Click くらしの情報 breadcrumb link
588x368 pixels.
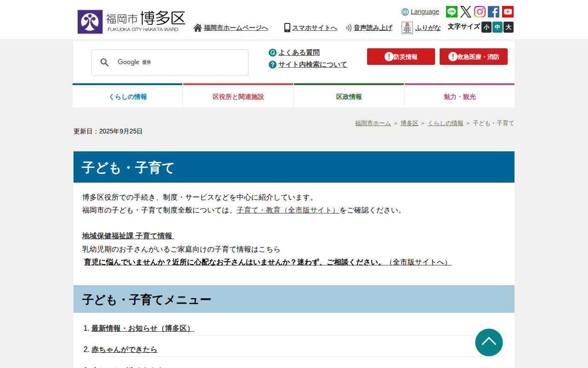pos(446,123)
